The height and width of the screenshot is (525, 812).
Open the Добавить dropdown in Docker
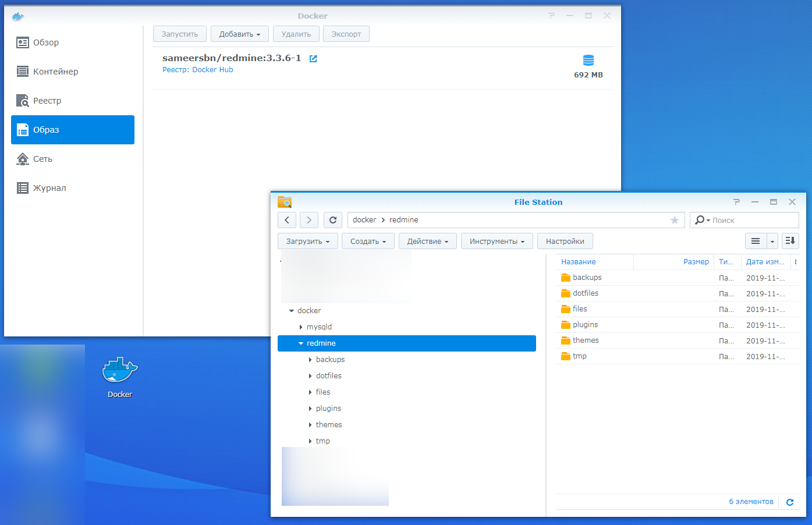tap(240, 34)
